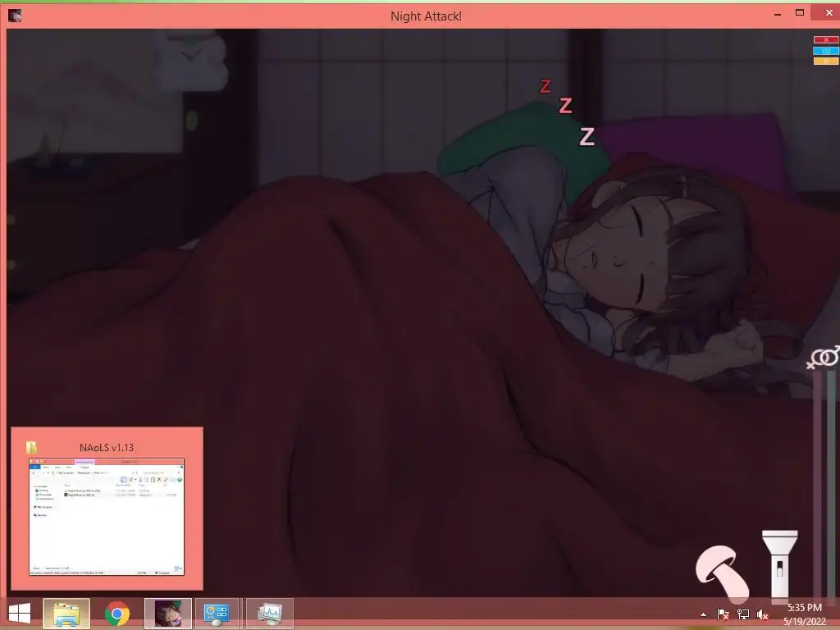Launch Google Chrome from the taskbar
840x630 pixels.
117,614
